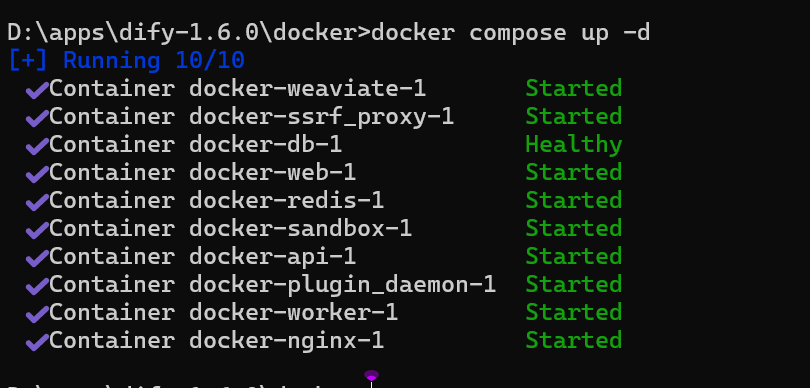Click the purple cursor marker at bottom

click(x=371, y=376)
